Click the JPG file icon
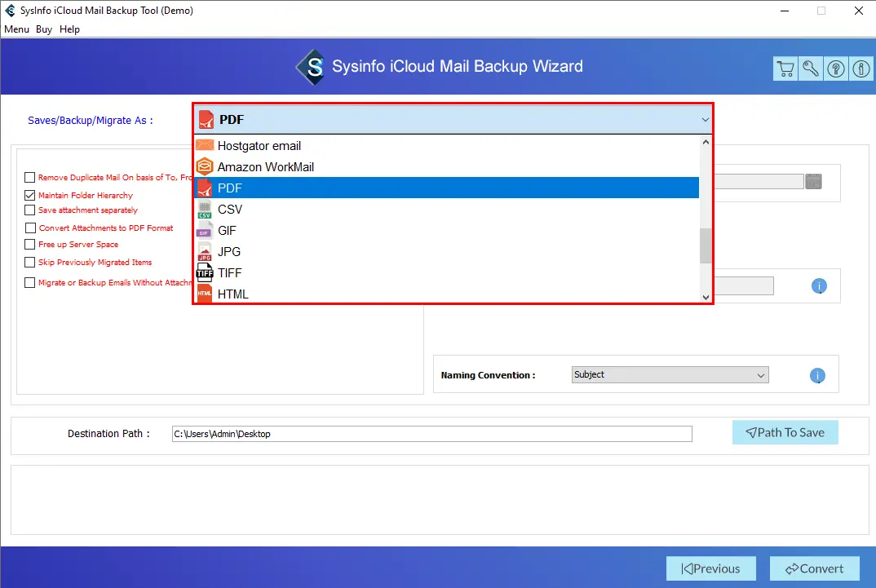The width and height of the screenshot is (876, 588). tap(205, 251)
